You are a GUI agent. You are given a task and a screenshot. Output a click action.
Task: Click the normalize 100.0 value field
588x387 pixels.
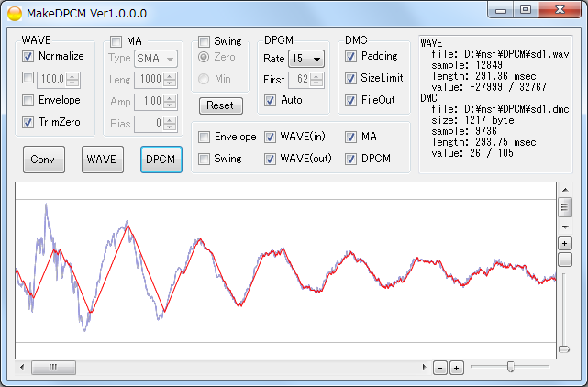point(52,79)
